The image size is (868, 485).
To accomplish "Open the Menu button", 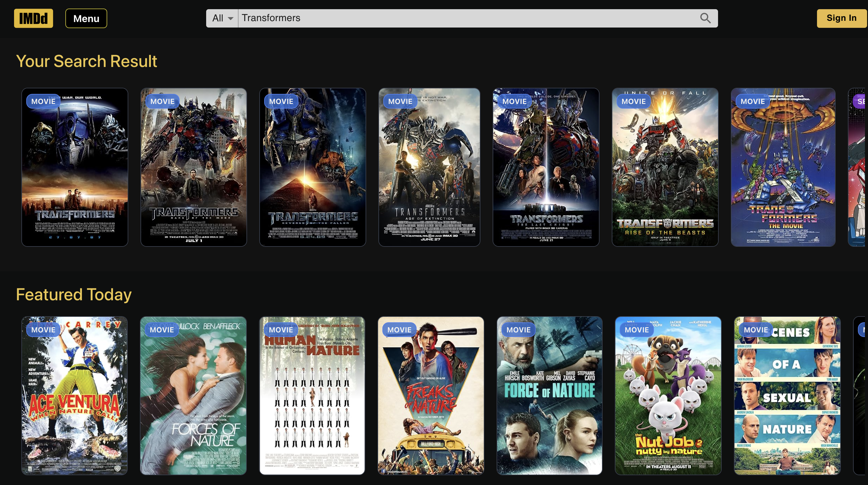I will coord(86,18).
